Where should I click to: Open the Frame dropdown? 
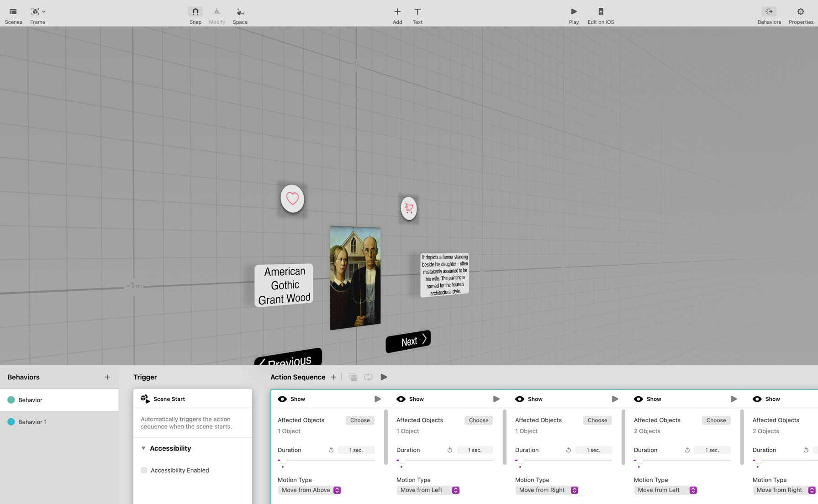coord(37,16)
